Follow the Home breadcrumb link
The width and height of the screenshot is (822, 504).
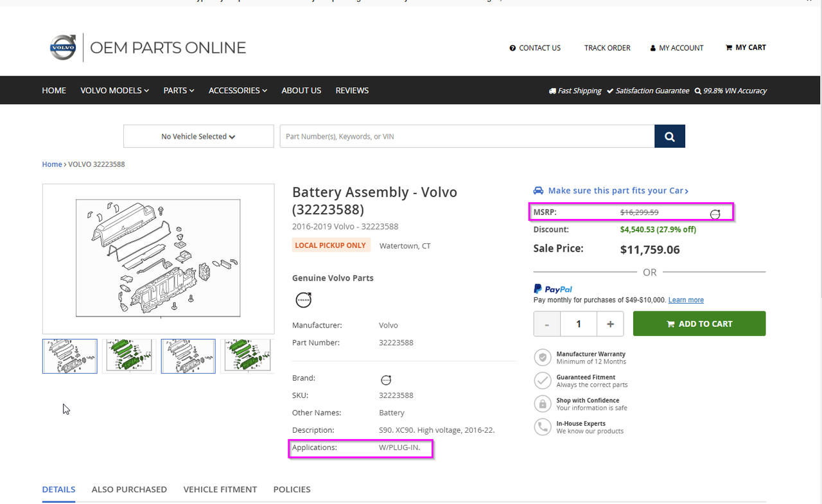point(52,164)
